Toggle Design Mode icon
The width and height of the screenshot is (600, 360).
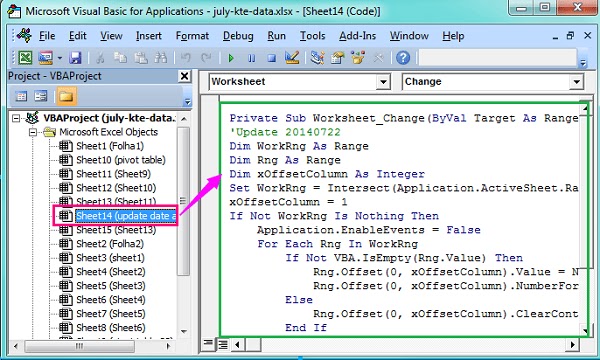click(x=292, y=58)
